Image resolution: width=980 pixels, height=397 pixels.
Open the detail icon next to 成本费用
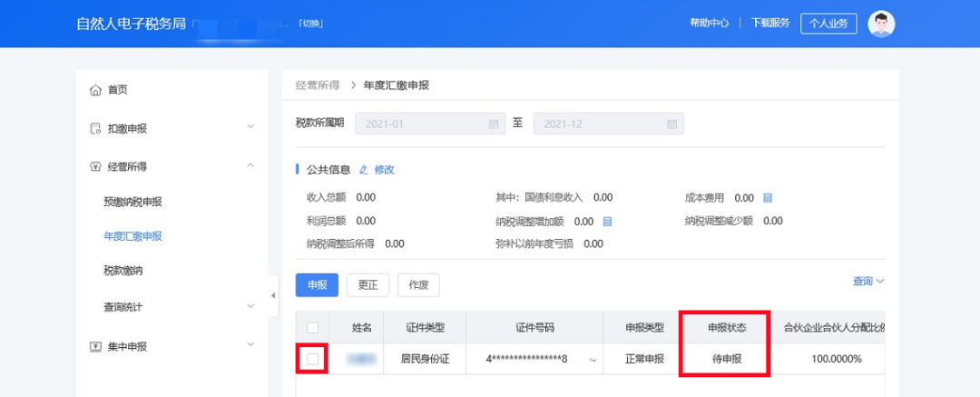pos(768,198)
